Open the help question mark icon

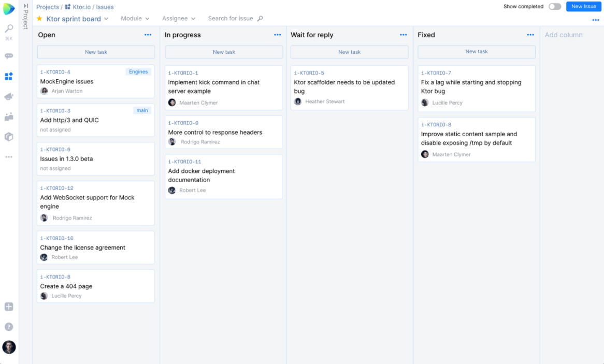click(9, 327)
